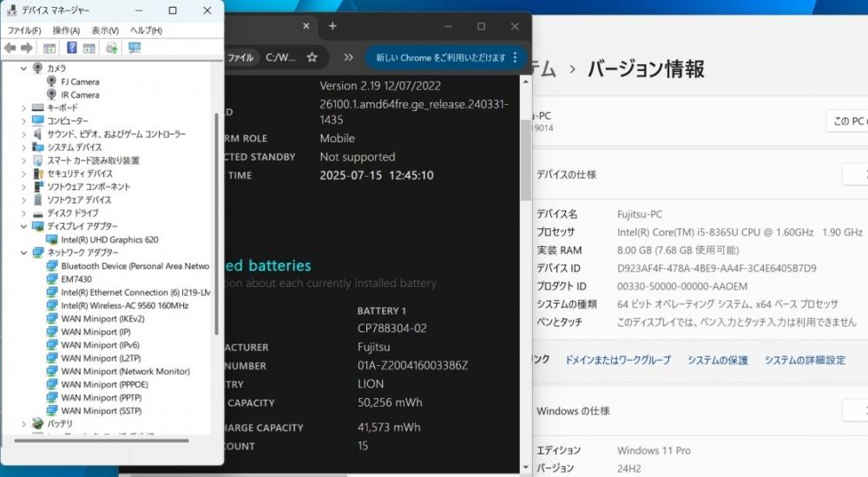This screenshot has height=477, width=868.
Task: Select Intel(R) UHD Graphics 620 adapter
Action: coord(109,239)
